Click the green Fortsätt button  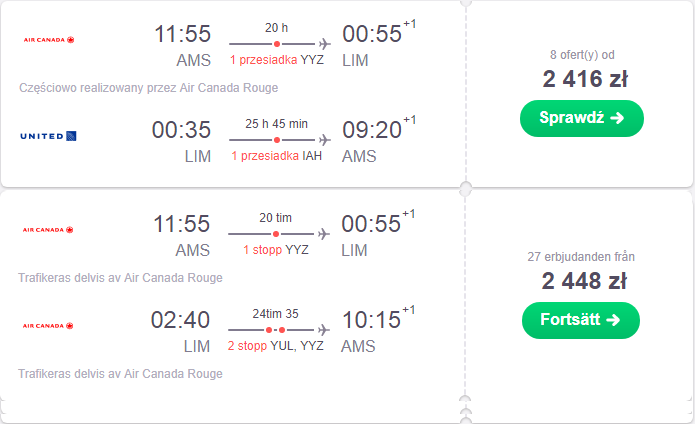point(581,320)
